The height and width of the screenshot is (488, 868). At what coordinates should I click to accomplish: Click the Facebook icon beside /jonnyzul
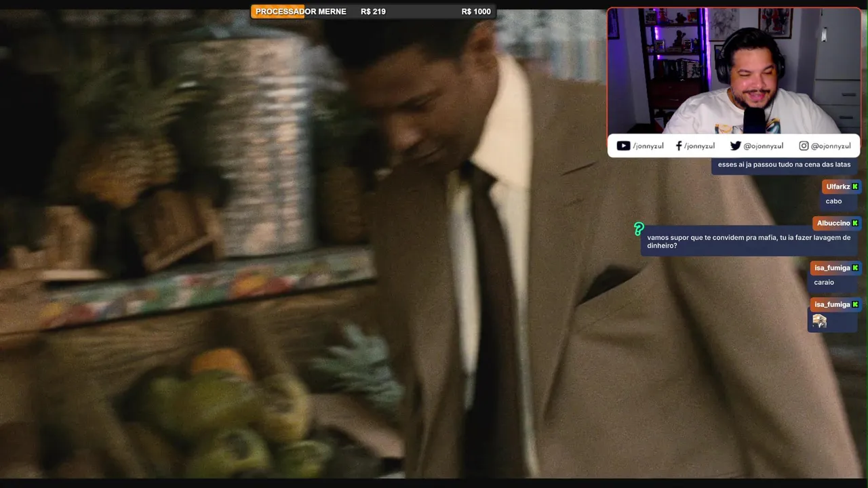(679, 146)
